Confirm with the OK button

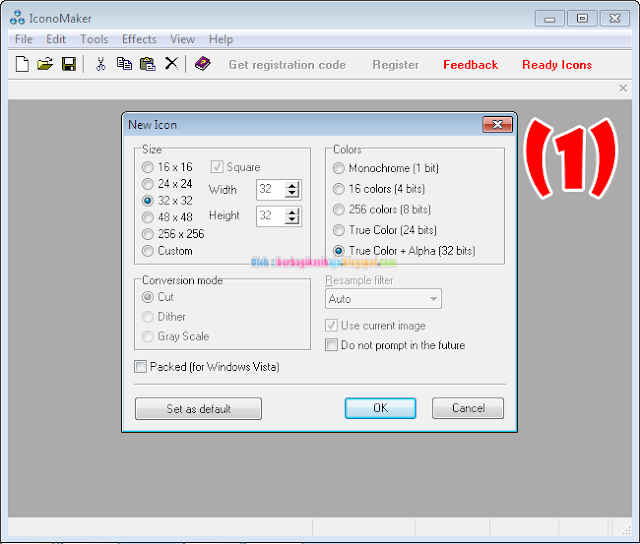(x=380, y=408)
